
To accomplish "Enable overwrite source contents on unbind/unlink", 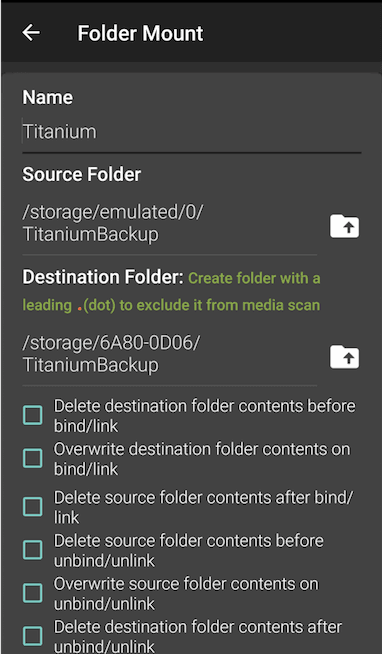I will pyautogui.click(x=33, y=593).
